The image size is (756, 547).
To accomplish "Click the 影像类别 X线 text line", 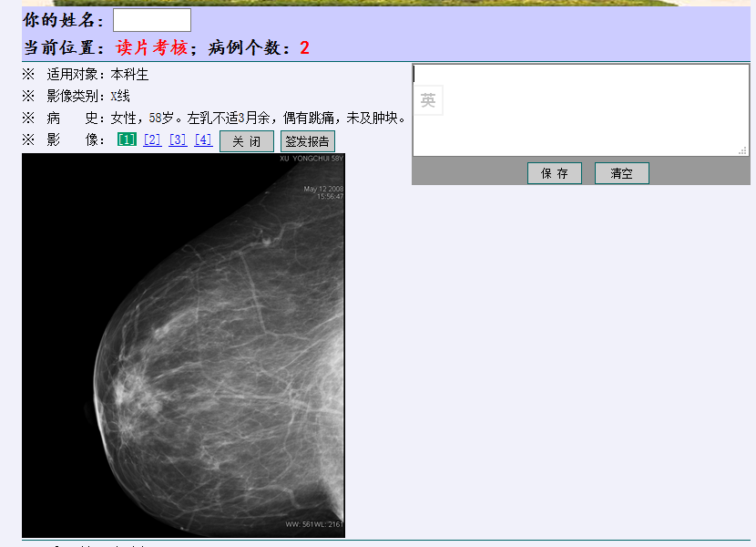I will pos(88,97).
